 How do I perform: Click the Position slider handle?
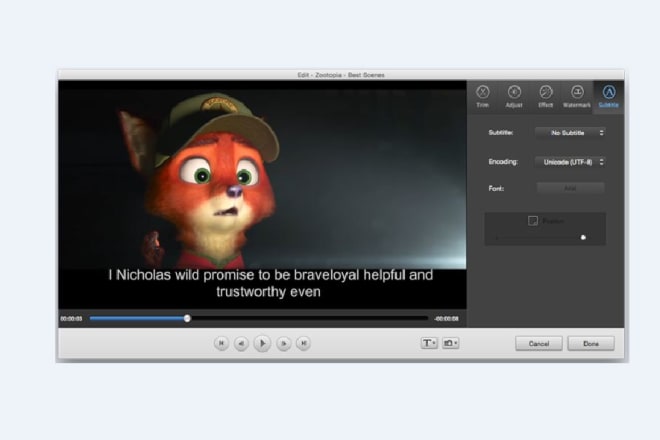click(x=583, y=237)
